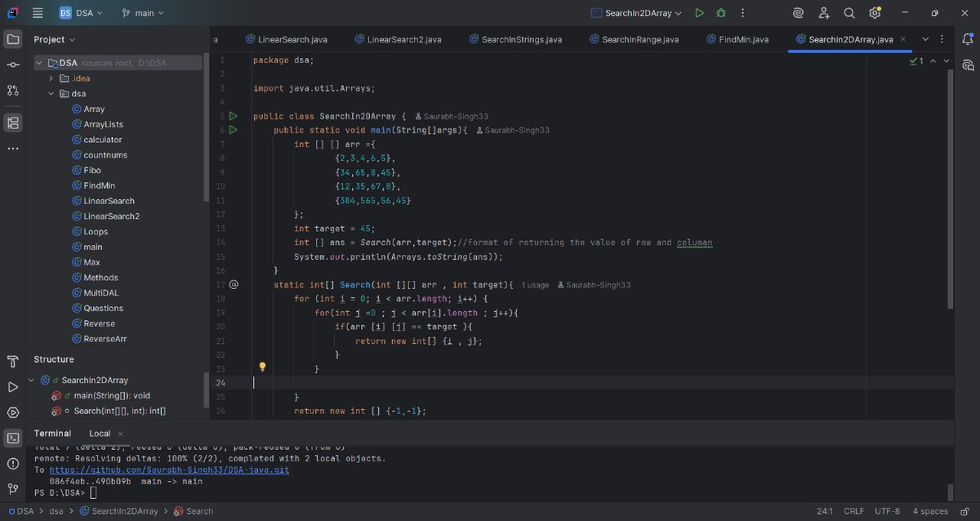
Task: Open inspections widget showing 1 typo
Action: point(916,60)
